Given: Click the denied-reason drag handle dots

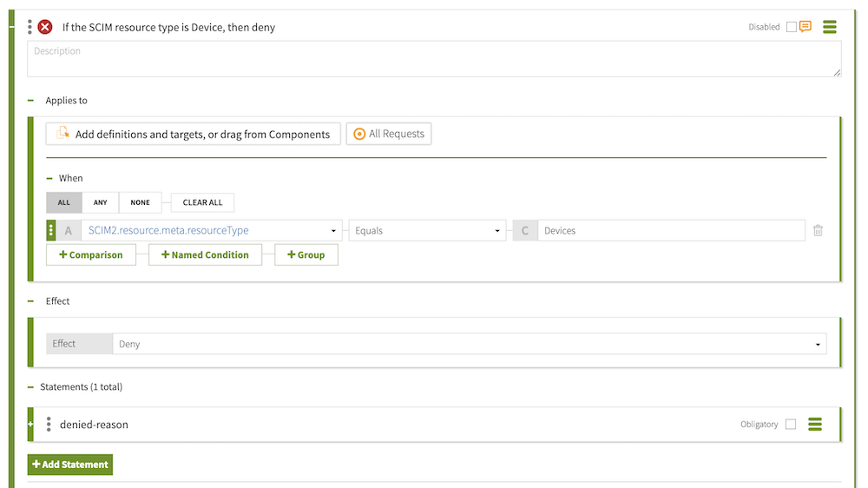Looking at the screenshot, I should tap(49, 425).
